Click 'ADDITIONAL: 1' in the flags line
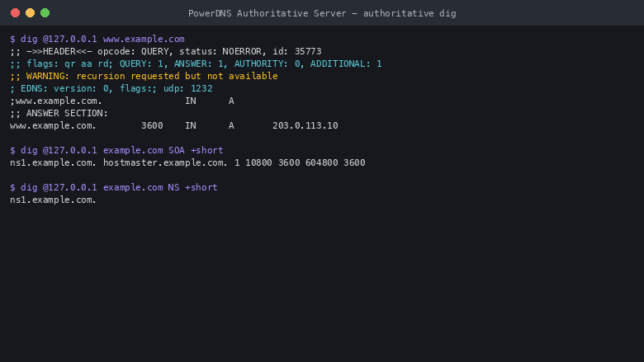 (x=346, y=64)
